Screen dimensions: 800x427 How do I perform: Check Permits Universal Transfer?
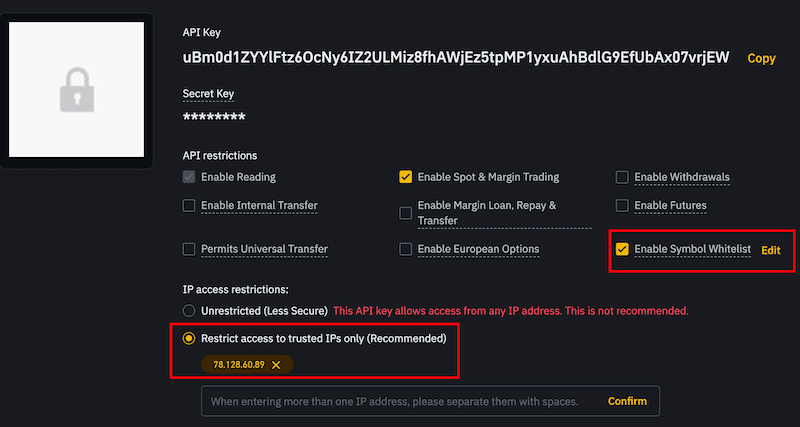189,249
